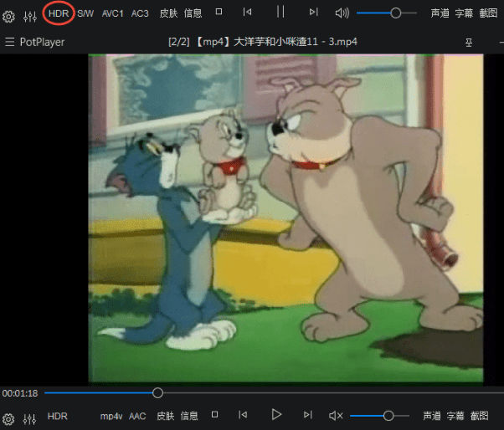Go to previous file in top toolbar
The image size is (504, 430).
247,13
